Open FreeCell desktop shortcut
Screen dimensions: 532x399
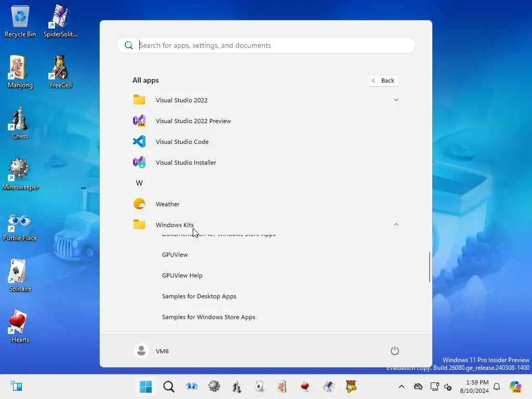60,72
